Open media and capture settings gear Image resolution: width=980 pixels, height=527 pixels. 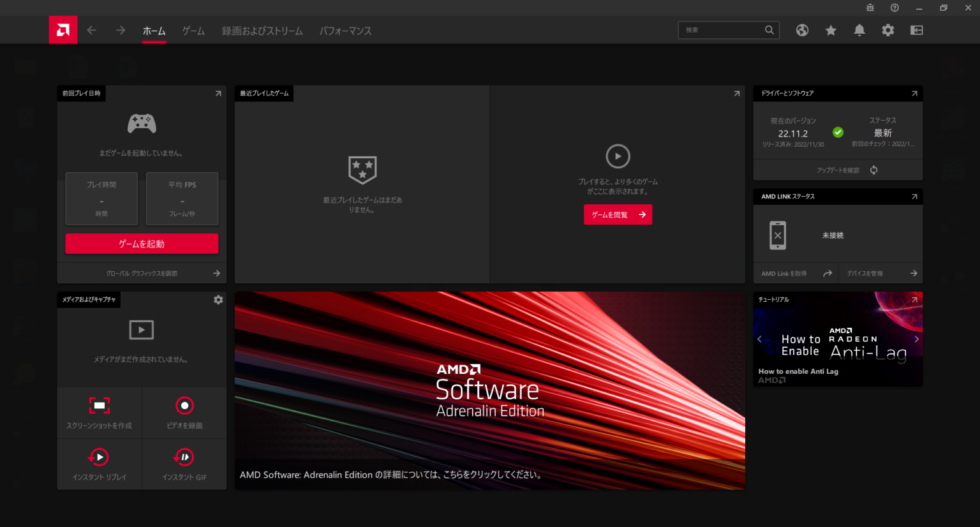click(218, 299)
